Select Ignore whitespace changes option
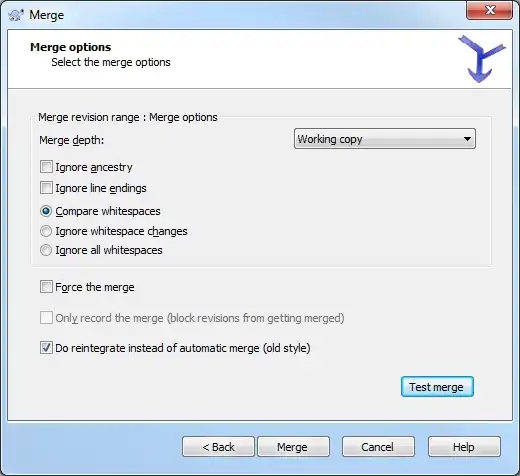 46,231
